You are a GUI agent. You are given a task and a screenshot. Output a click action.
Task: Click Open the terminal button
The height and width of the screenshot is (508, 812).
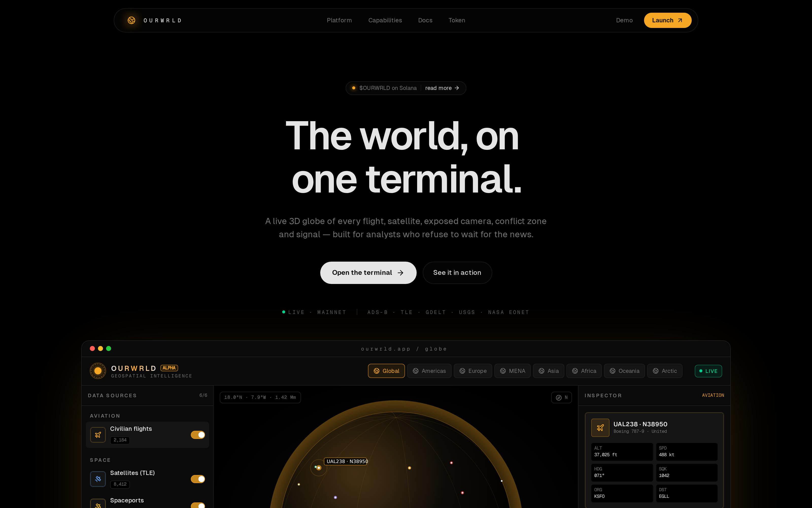pyautogui.click(x=368, y=273)
